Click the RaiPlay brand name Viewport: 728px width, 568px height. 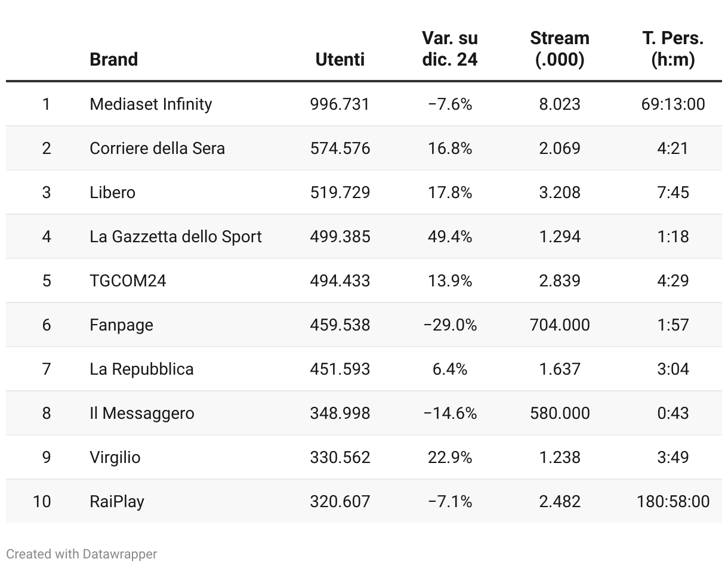(x=117, y=501)
